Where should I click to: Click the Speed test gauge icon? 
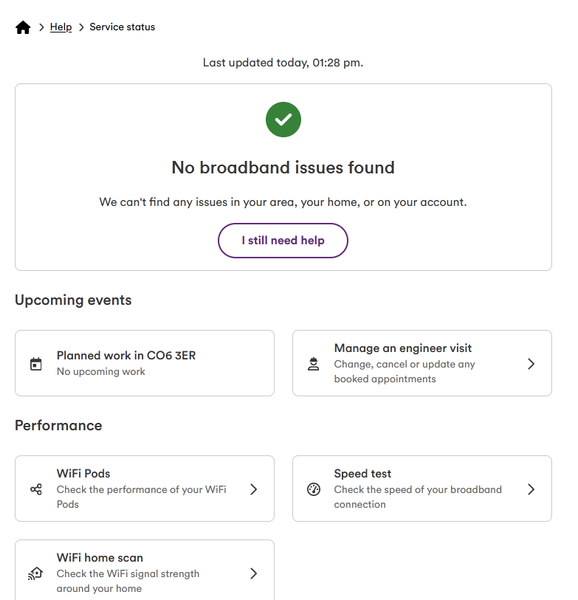pos(314,489)
